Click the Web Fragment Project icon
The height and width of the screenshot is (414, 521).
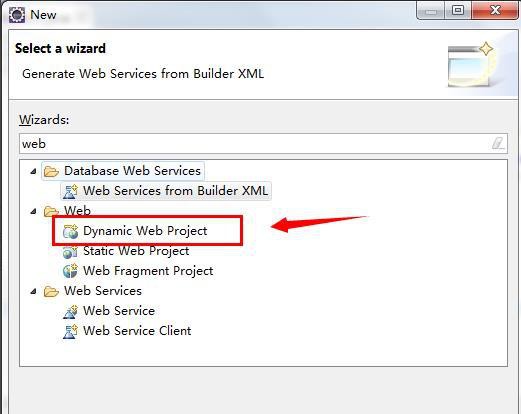(70, 271)
